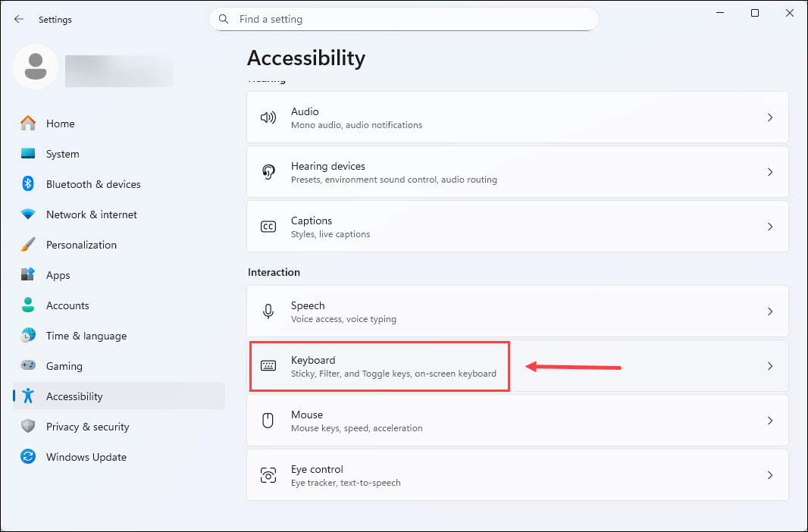Click the Find a setting search box
808x532 pixels.
click(403, 19)
